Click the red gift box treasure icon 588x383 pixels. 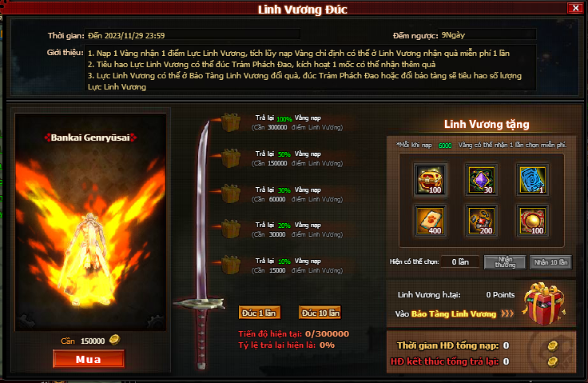544,303
